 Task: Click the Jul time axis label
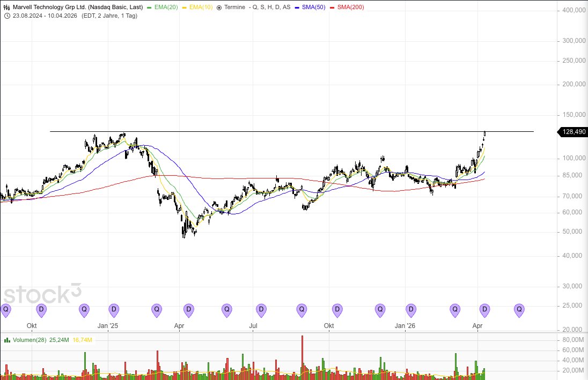pos(253,326)
